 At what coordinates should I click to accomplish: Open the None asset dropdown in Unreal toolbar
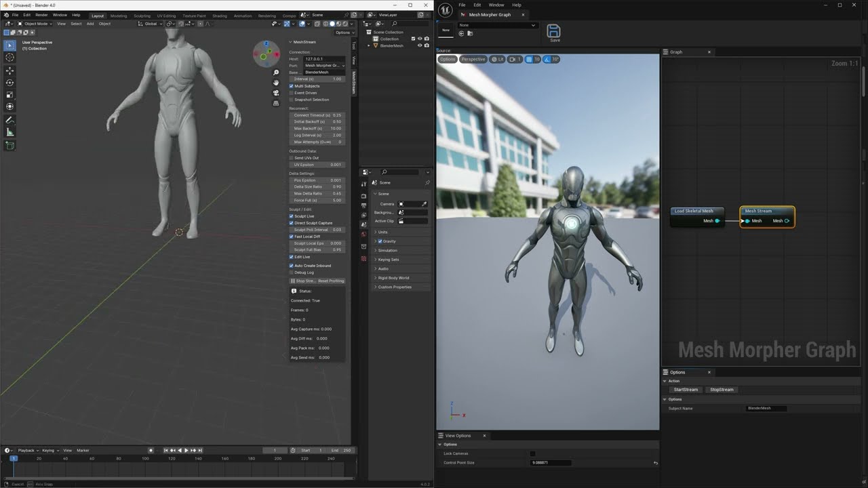point(497,25)
